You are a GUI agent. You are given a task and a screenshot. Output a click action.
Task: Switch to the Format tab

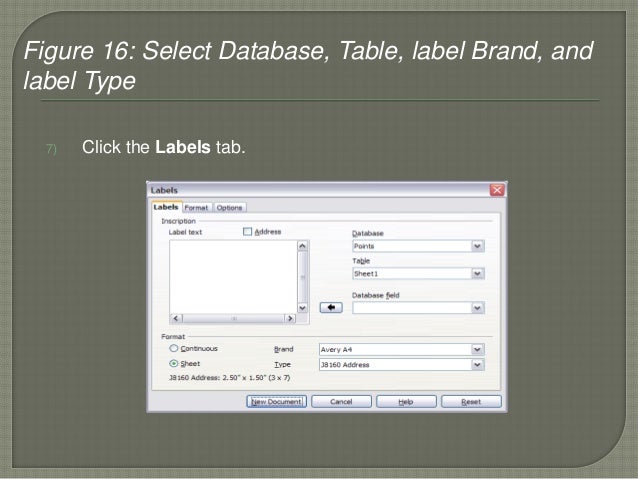tap(196, 208)
